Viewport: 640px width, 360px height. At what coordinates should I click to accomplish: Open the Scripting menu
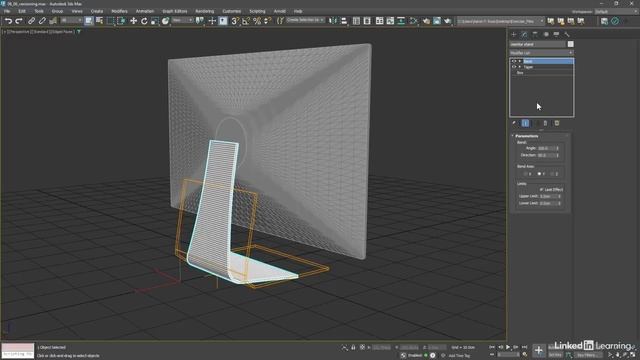click(x=257, y=11)
